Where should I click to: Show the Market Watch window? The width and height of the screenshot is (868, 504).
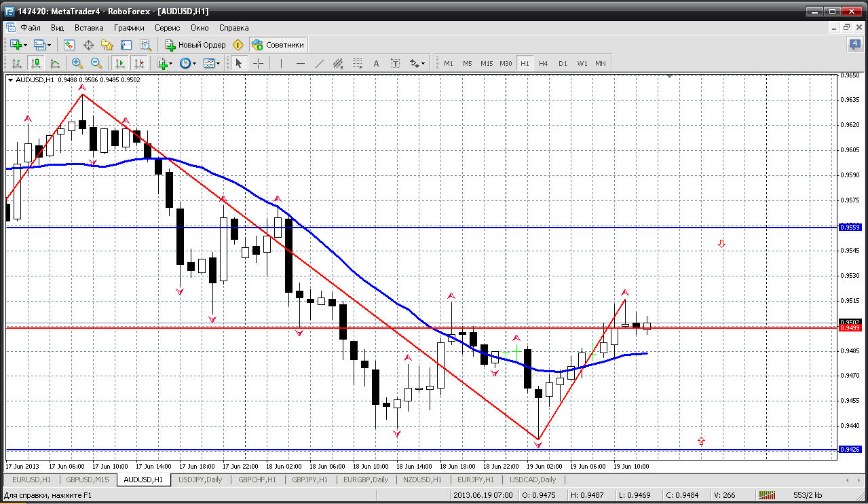(x=69, y=45)
